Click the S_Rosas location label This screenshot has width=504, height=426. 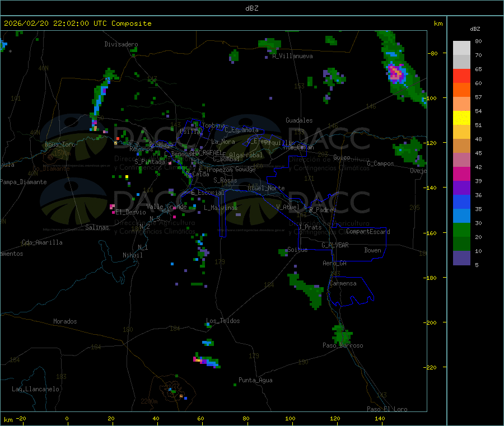225,180
